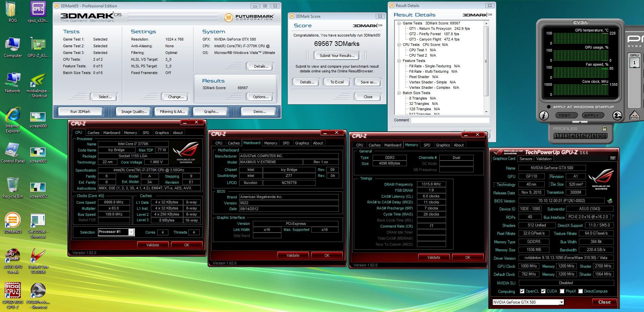Switch to the Sensors tab in GPU-Z
This screenshot has width=644, height=312.
(526, 159)
